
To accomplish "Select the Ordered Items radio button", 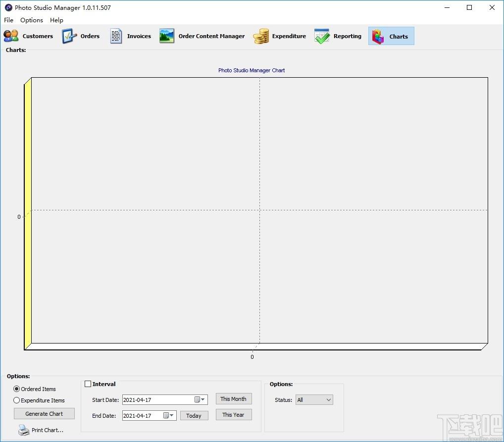I will click(16, 389).
